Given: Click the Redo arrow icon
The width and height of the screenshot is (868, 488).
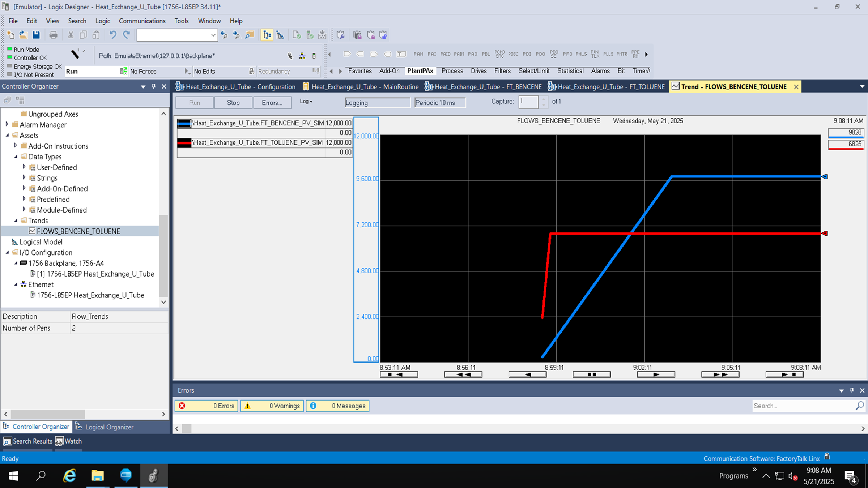Looking at the screenshot, I should [x=126, y=35].
